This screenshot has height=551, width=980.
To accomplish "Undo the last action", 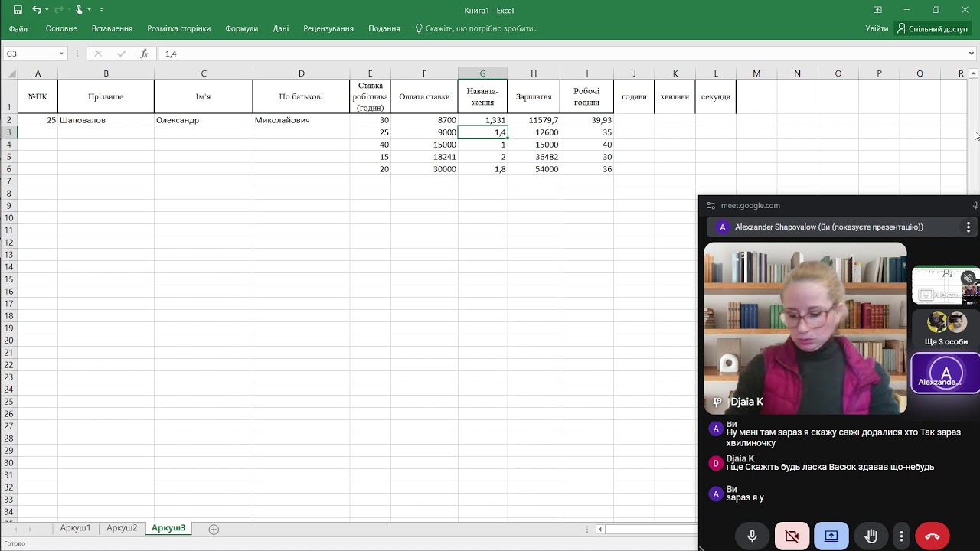I will pyautogui.click(x=36, y=10).
